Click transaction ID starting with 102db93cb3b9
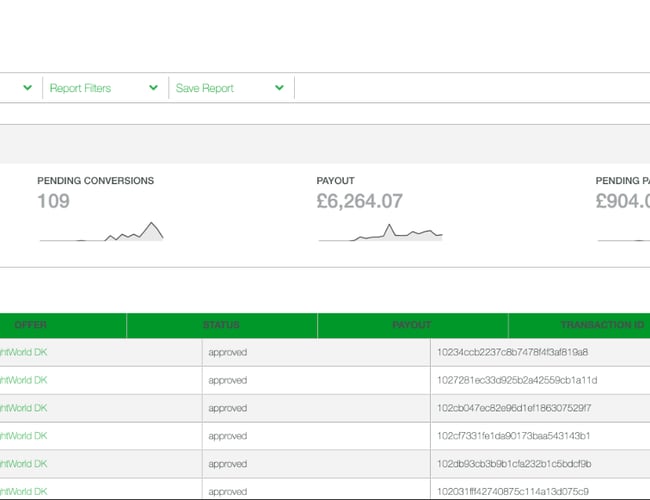The height and width of the screenshot is (500, 650). coord(514,464)
